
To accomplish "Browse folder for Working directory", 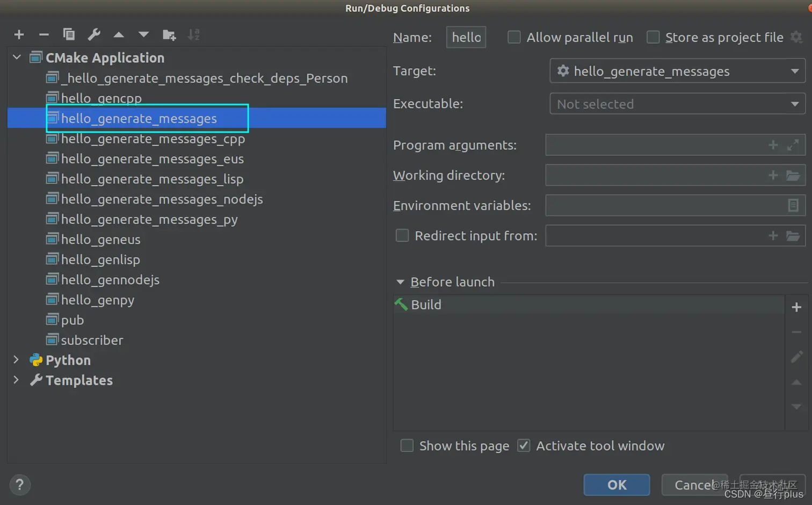I will (793, 176).
